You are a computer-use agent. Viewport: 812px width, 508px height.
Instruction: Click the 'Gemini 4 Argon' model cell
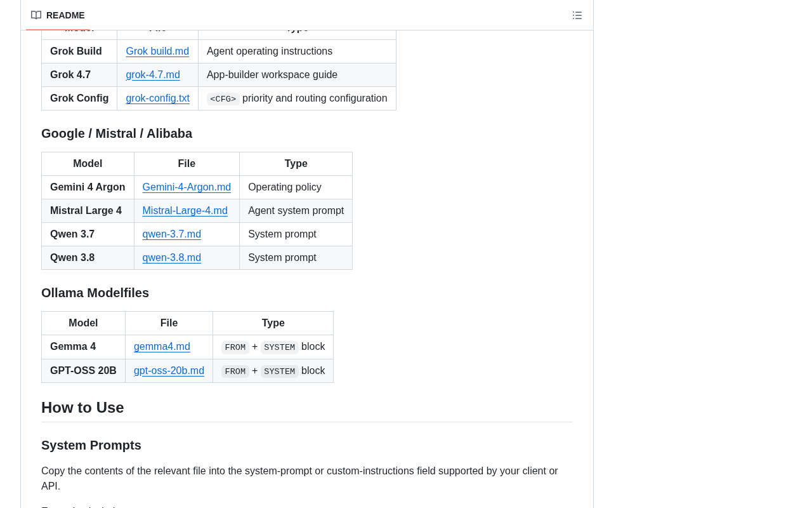click(88, 187)
